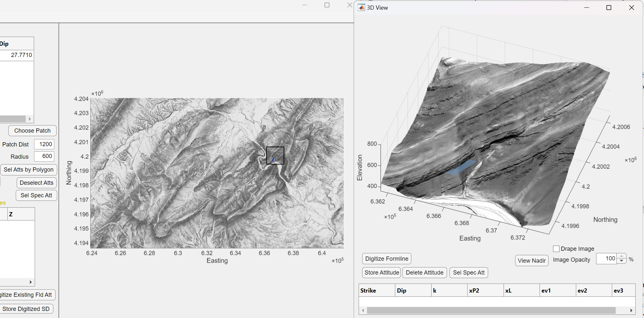Viewport: 644px width, 318px height.
Task: Decrease Image Opacity with the down stepper arrow
Action: pyautogui.click(x=622, y=261)
